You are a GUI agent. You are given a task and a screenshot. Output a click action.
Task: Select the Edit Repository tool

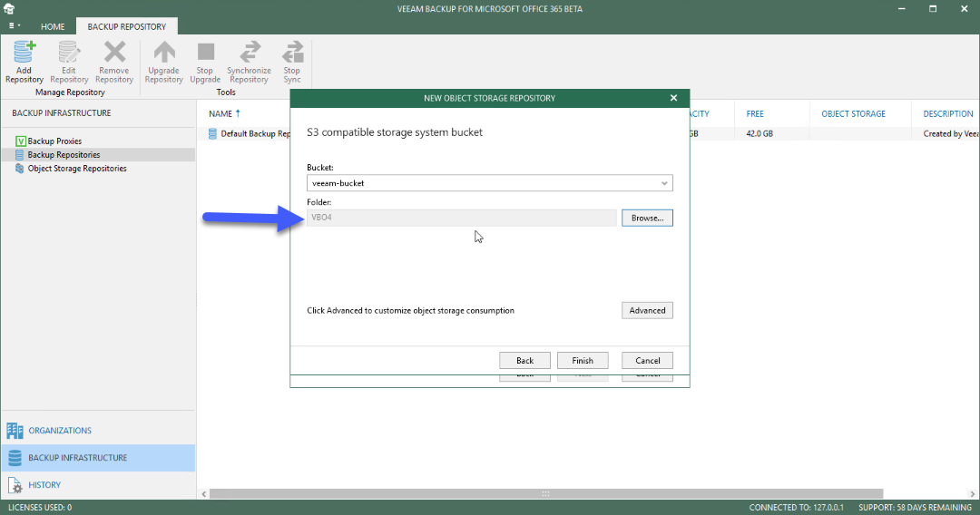pyautogui.click(x=69, y=62)
